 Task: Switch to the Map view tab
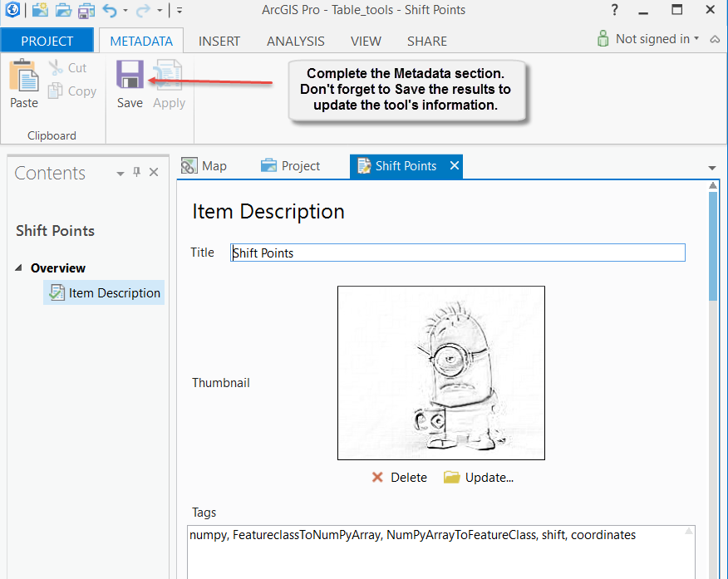click(x=204, y=166)
